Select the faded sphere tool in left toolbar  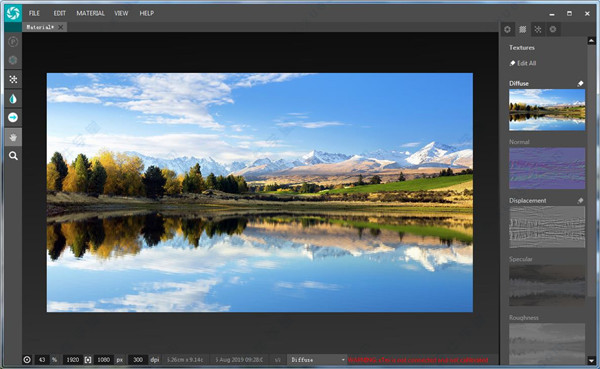pos(13,60)
